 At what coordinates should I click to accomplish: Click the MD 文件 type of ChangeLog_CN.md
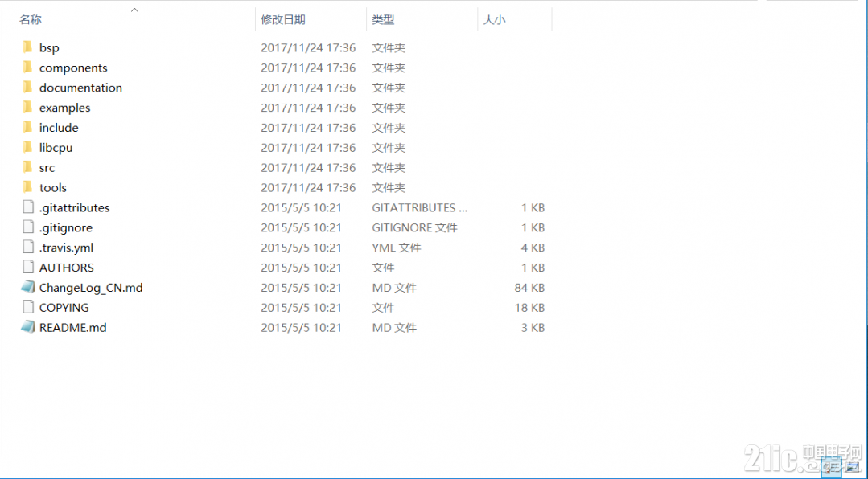click(394, 288)
